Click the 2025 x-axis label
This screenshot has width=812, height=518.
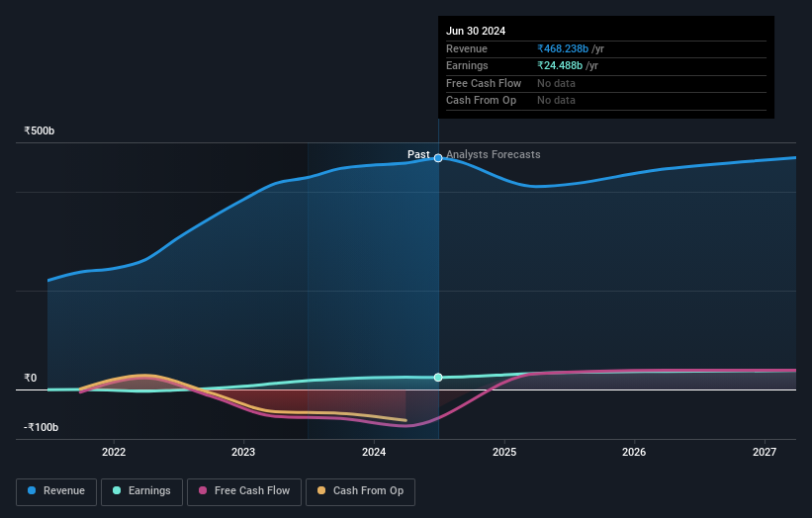coord(503,452)
